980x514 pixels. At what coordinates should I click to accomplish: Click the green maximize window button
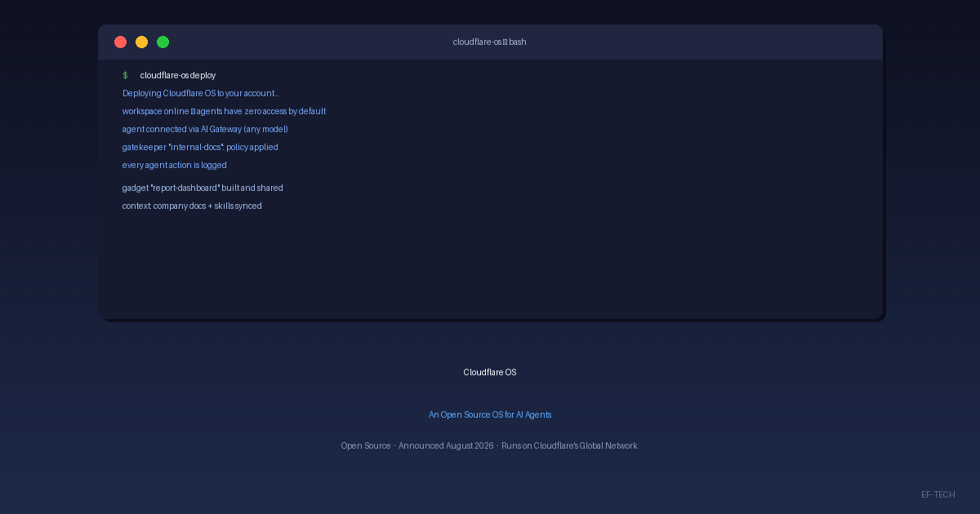[163, 42]
